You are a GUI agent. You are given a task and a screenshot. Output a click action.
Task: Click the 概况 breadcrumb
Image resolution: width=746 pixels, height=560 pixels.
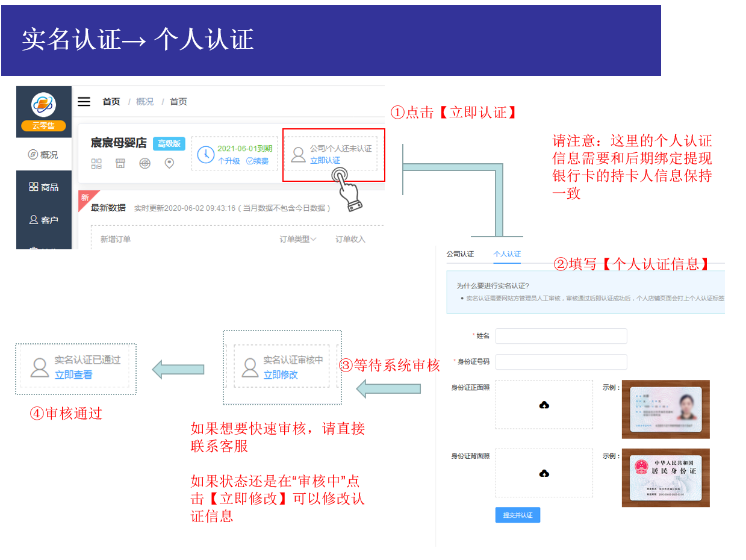(x=145, y=102)
